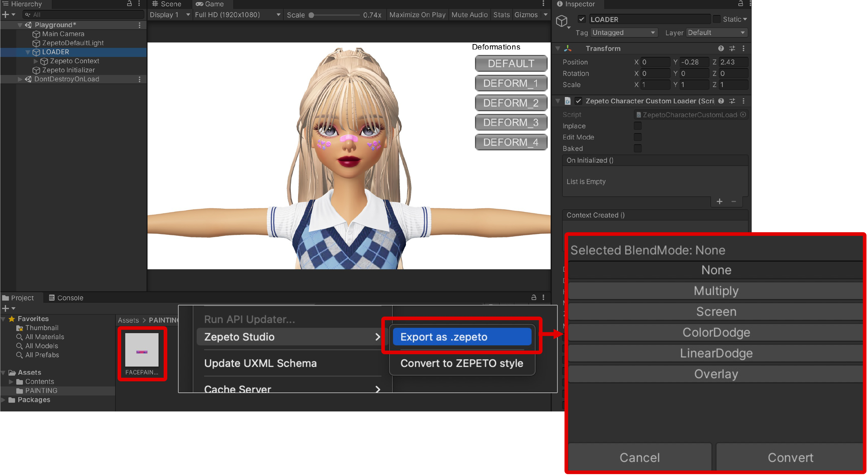Screen dimensions: 868x475
Task: Click script object picker circle icon
Action: (743, 115)
